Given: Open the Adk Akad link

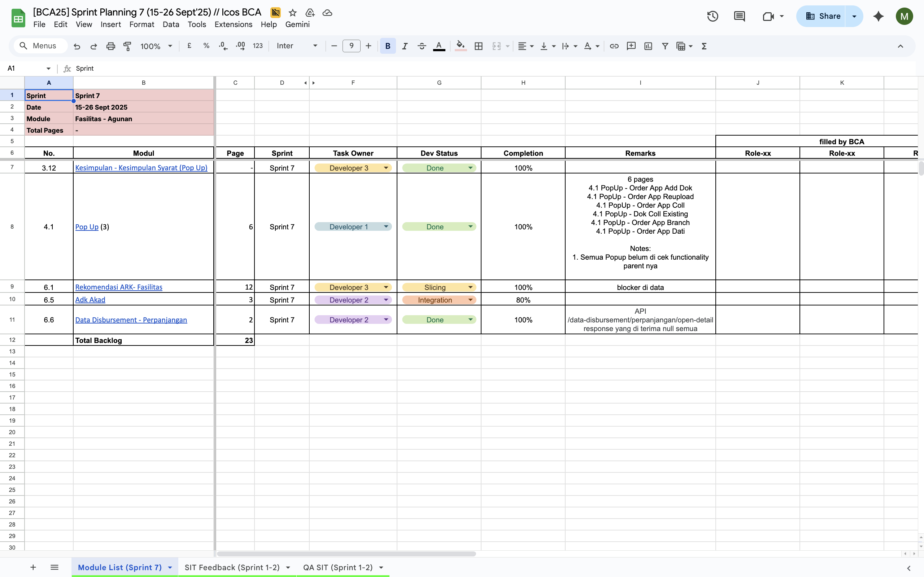Looking at the screenshot, I should [90, 300].
